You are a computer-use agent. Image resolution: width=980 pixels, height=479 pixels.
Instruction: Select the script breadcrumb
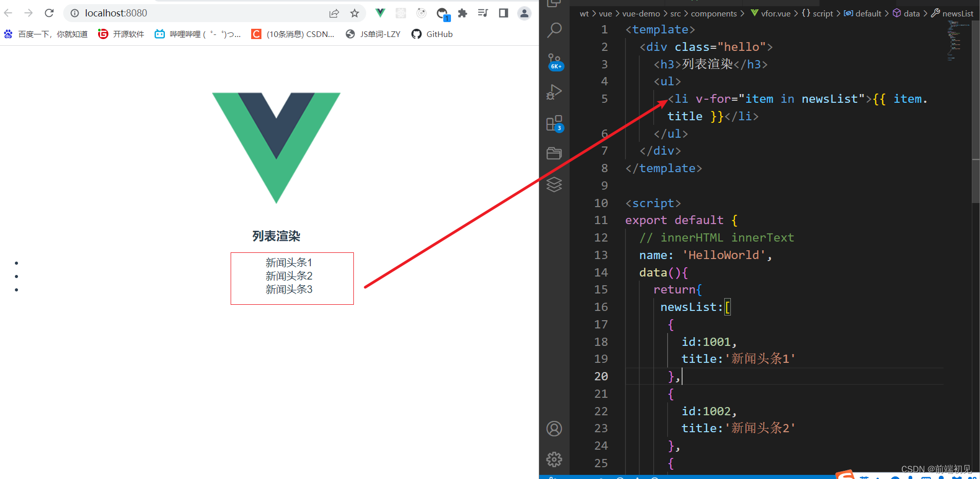tap(818, 13)
